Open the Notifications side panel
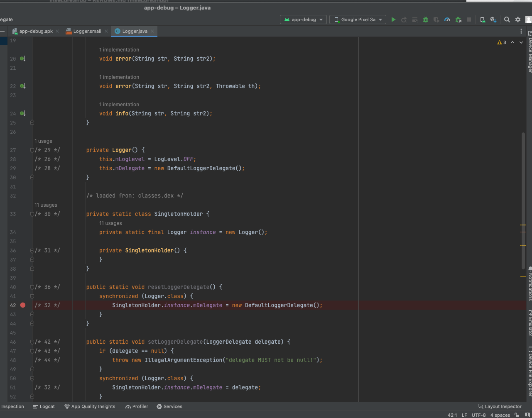 click(x=530, y=284)
